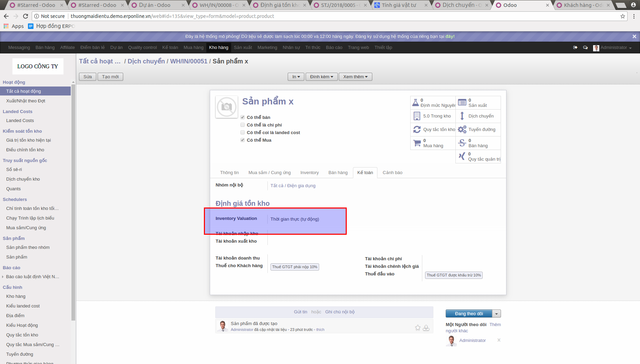The height and width of the screenshot is (364, 640).
Task: Open the 5.0 Trong kho building icon
Action: tap(417, 116)
